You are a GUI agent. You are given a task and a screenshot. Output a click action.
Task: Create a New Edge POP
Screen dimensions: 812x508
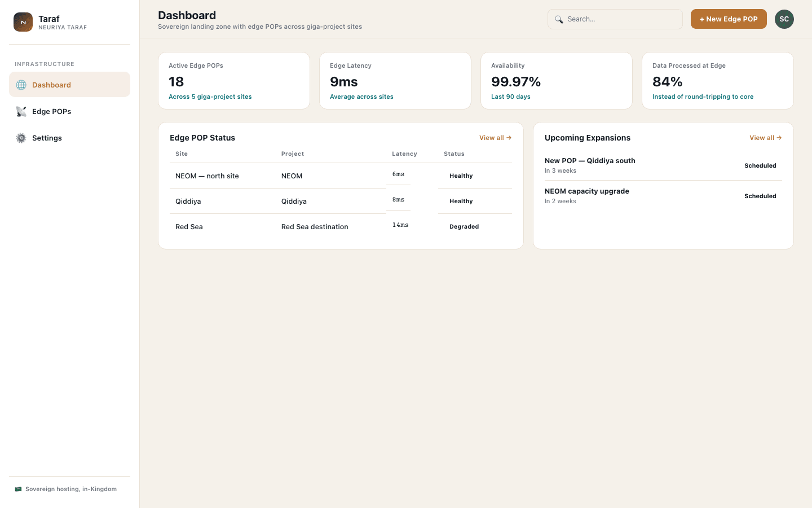point(729,19)
